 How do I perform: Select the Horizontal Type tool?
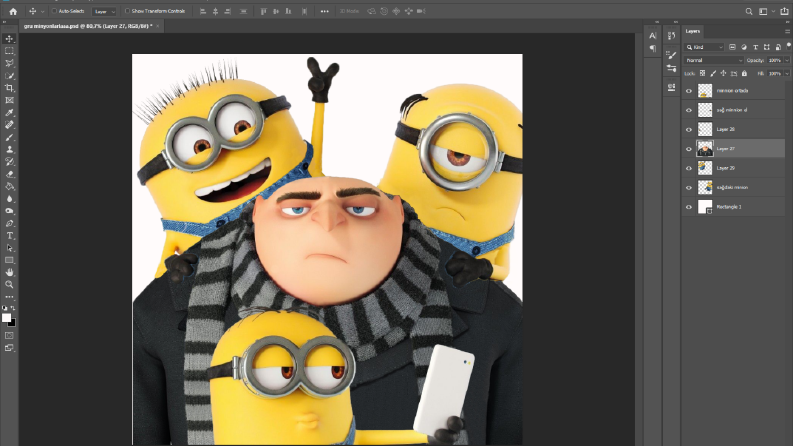9,236
